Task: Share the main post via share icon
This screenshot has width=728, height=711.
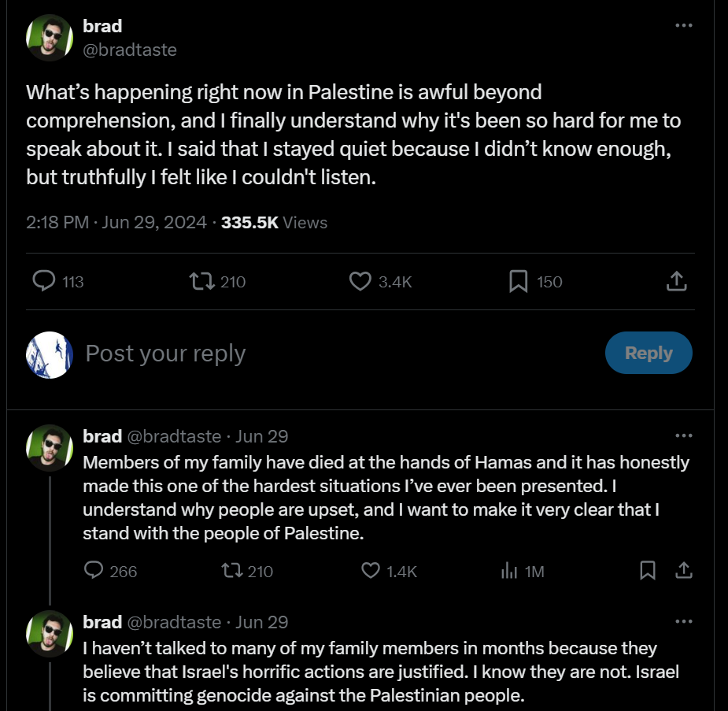Action: [x=677, y=281]
